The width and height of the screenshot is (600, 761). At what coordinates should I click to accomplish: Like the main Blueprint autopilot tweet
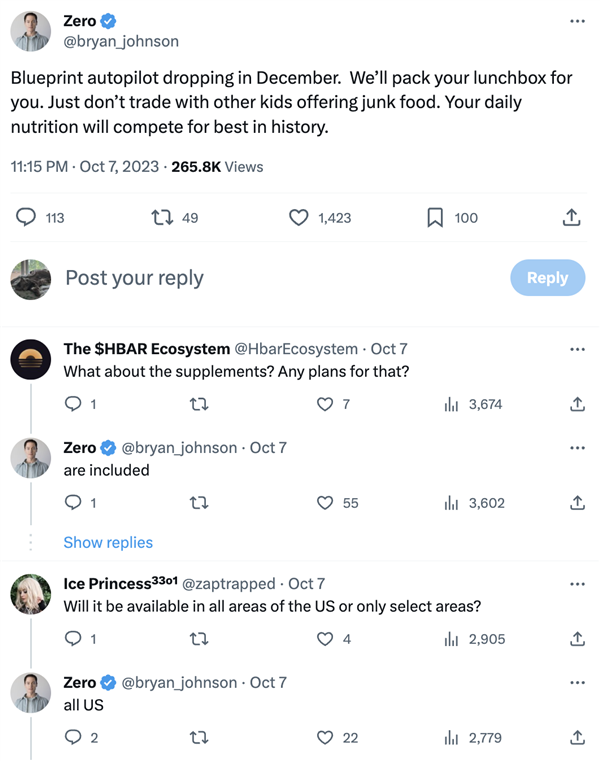click(298, 217)
